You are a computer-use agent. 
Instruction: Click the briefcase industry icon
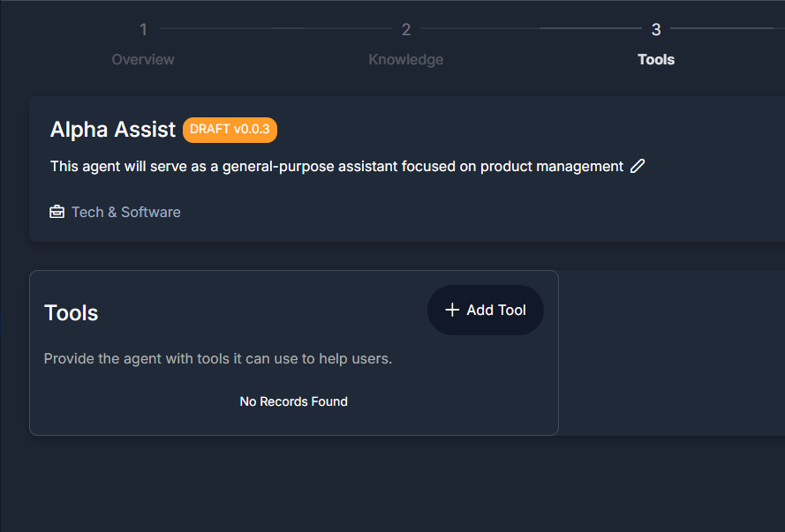point(57,212)
